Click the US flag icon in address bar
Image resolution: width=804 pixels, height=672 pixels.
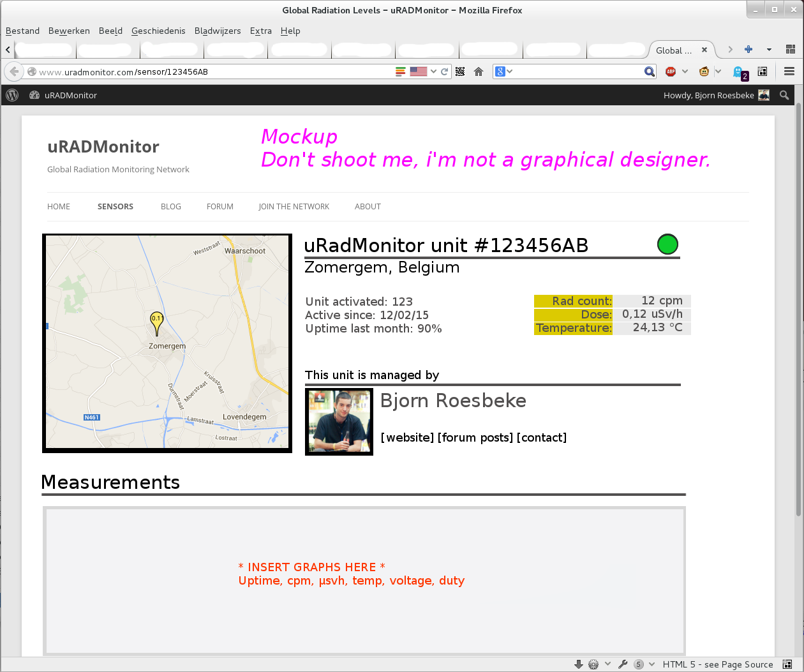coord(419,71)
